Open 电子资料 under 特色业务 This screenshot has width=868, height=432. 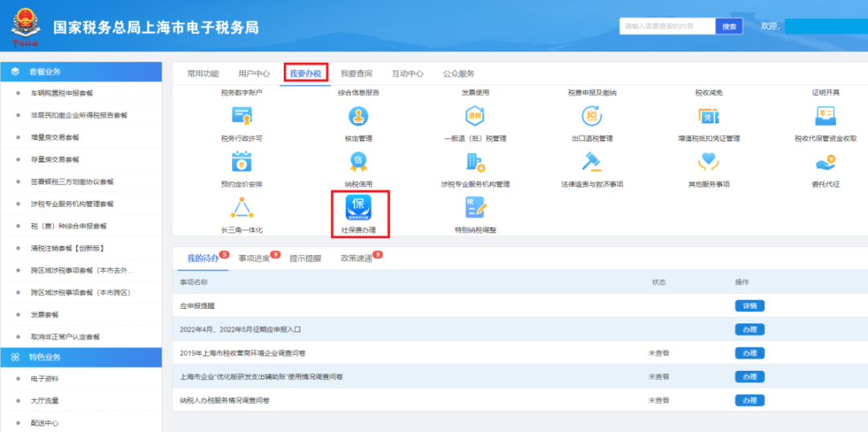click(x=45, y=379)
